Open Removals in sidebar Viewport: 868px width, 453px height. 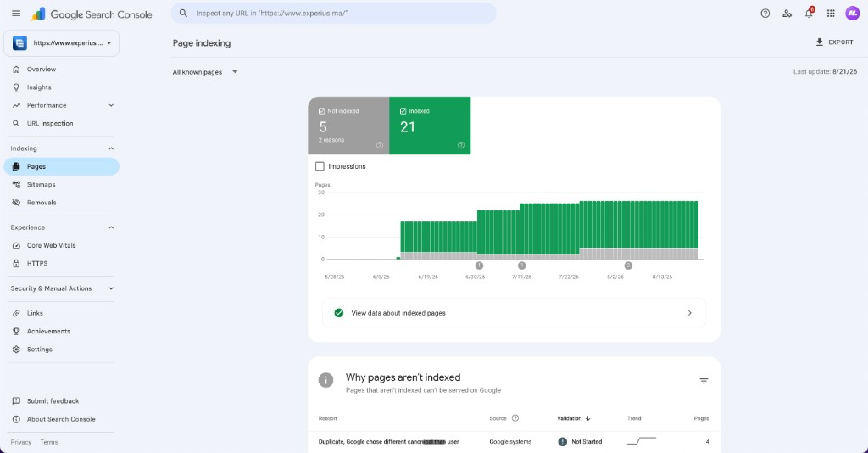61,203
